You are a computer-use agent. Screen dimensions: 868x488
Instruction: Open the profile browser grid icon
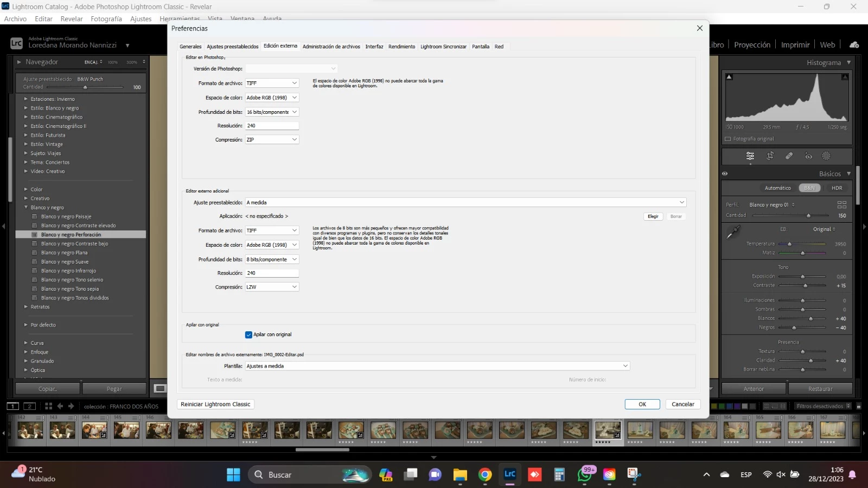(x=842, y=204)
